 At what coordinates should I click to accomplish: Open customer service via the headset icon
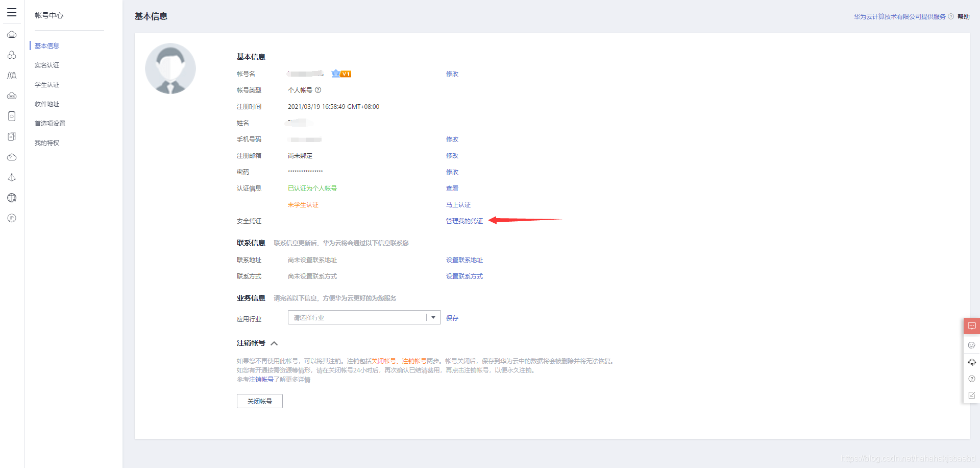[x=972, y=362]
